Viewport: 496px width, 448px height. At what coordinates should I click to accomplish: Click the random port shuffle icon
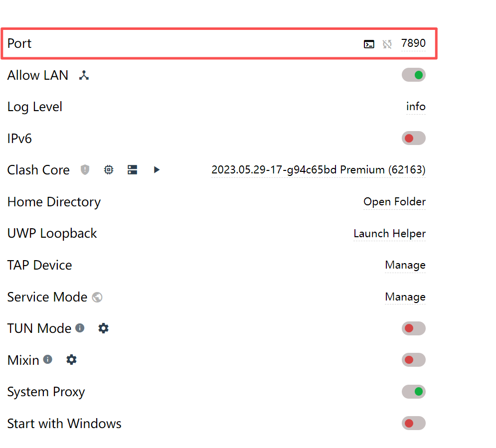click(x=387, y=44)
